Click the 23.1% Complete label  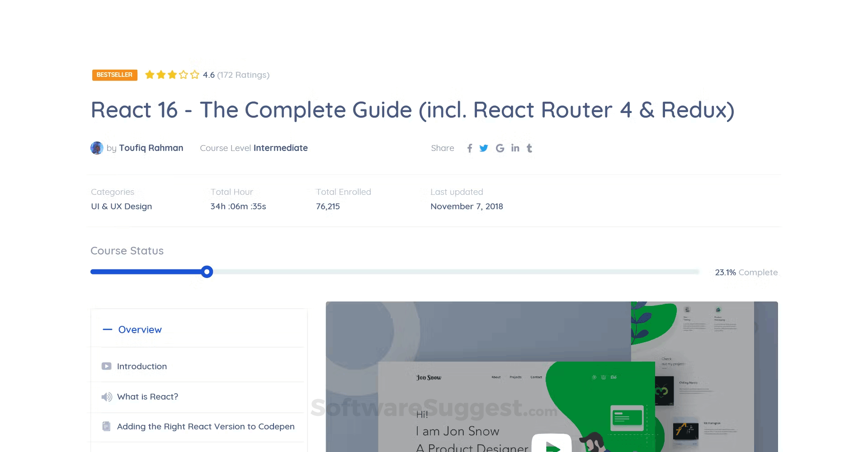(x=746, y=273)
